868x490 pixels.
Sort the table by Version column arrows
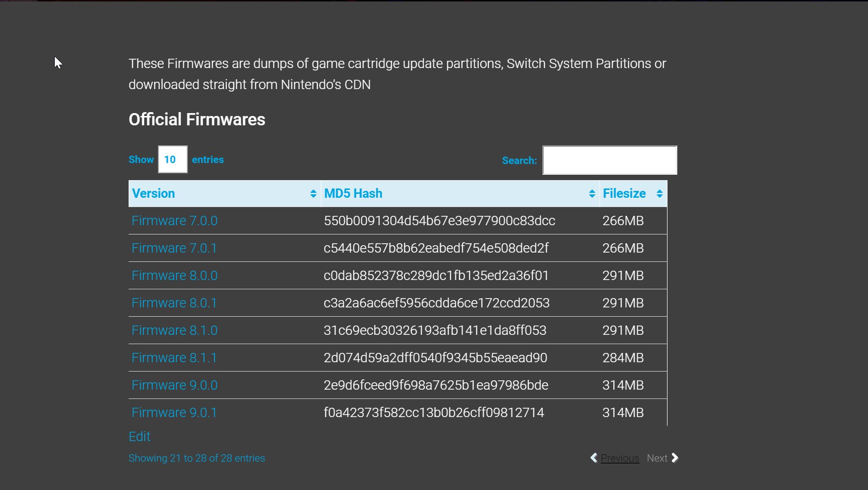[313, 193]
